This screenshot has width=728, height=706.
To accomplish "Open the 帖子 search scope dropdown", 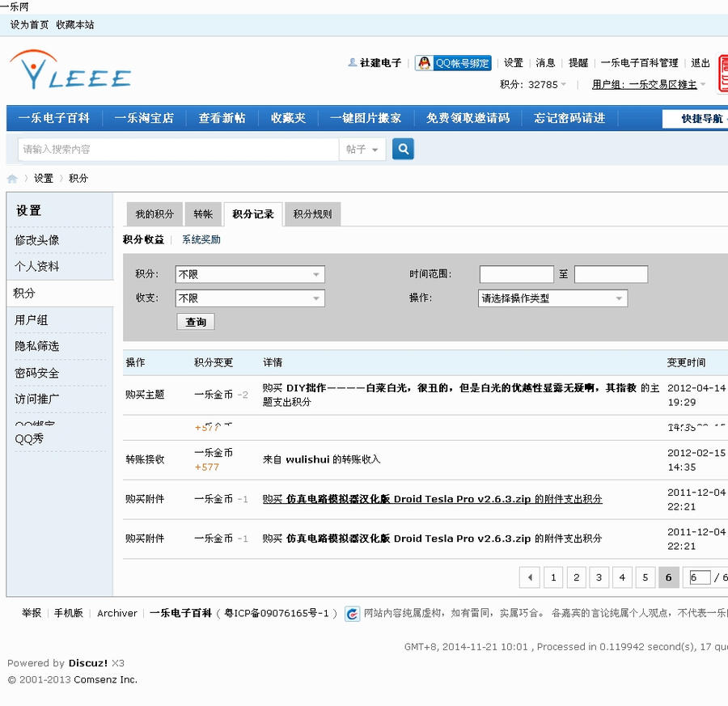I will tap(362, 149).
